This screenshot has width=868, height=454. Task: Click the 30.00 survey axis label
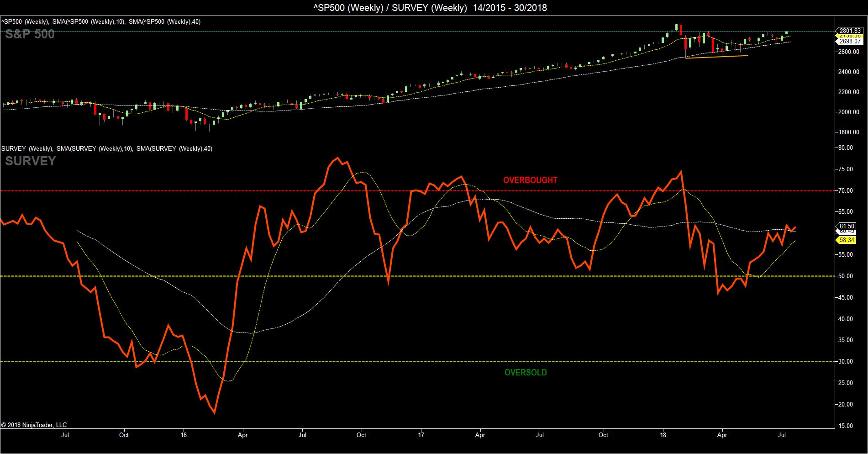click(846, 361)
